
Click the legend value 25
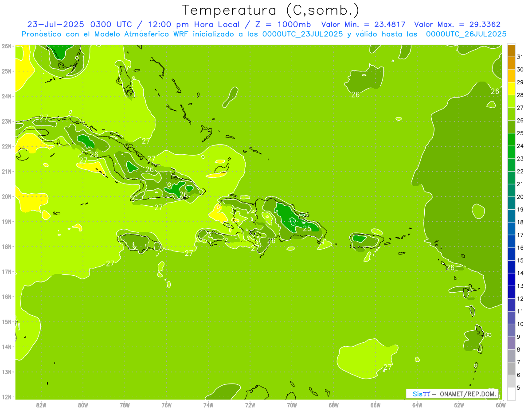coord(520,133)
